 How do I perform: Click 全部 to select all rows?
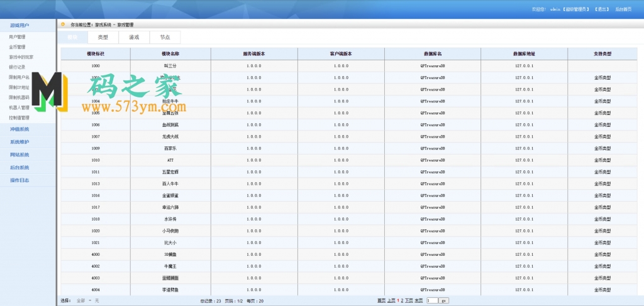[x=80, y=301]
